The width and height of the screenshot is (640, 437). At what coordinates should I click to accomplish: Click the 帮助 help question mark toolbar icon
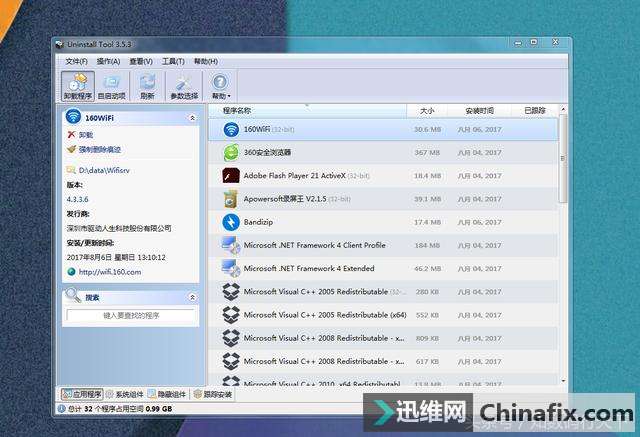click(220, 82)
